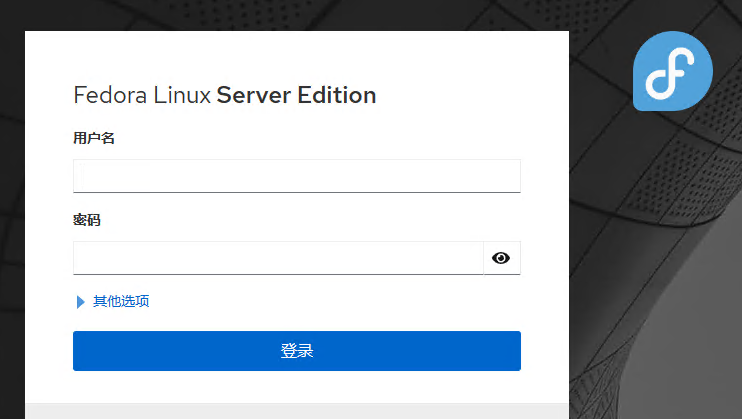Click the dark strip above the login panel
The width and height of the screenshot is (742, 419).
click(296, 14)
